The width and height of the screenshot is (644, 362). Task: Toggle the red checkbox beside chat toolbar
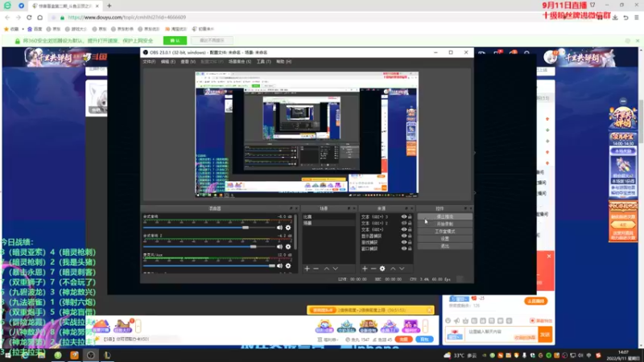tap(532, 320)
